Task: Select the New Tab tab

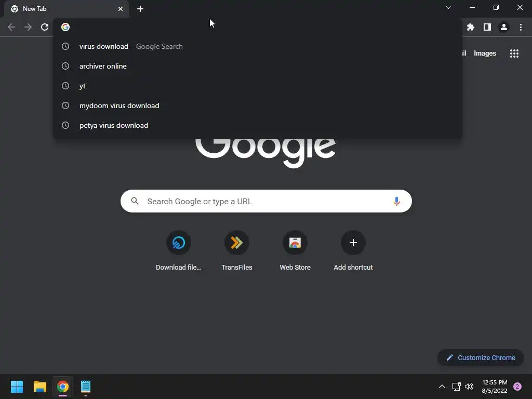Action: tap(66, 9)
